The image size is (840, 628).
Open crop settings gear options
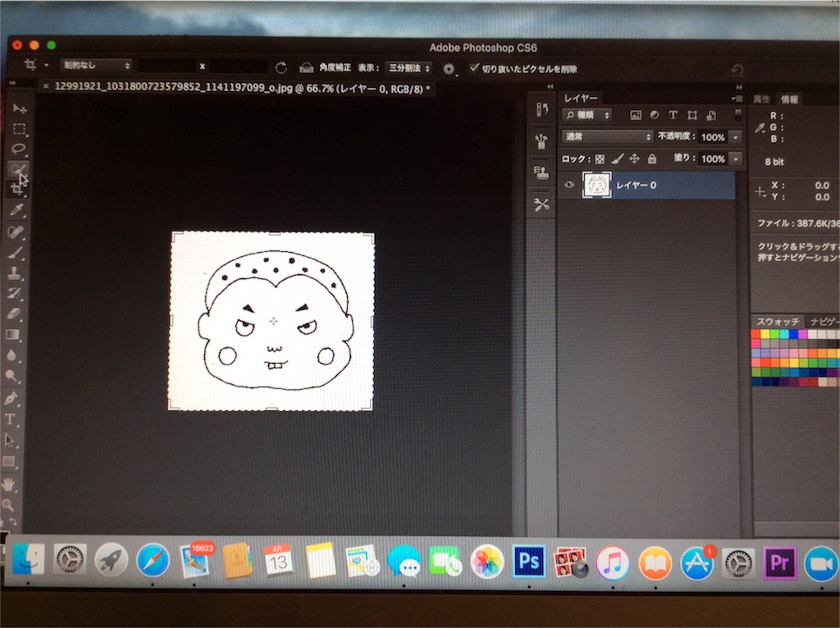449,69
